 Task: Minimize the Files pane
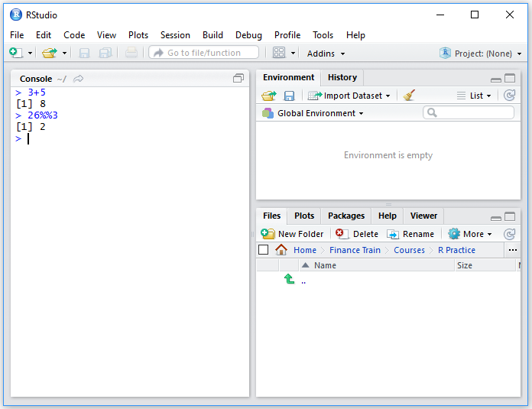point(496,218)
